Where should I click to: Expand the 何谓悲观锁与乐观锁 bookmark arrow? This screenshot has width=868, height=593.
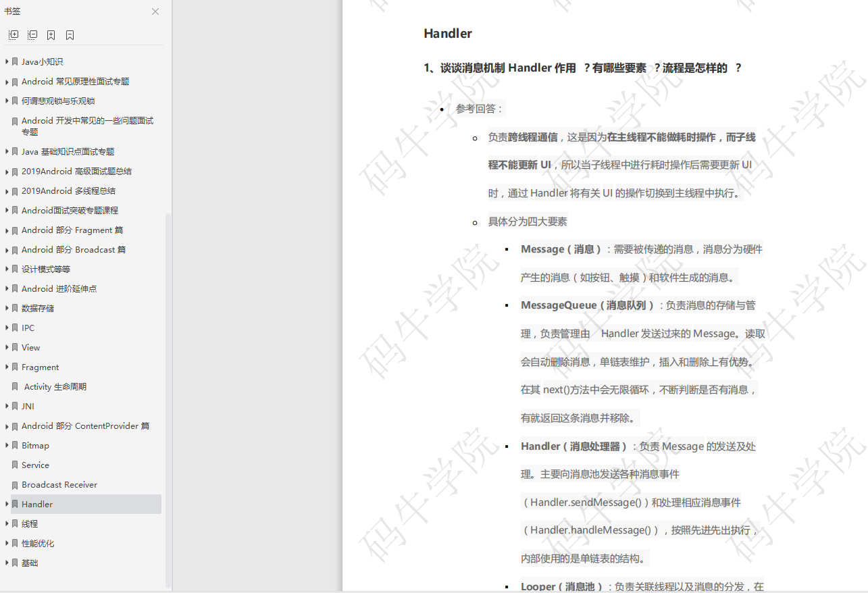(7, 101)
